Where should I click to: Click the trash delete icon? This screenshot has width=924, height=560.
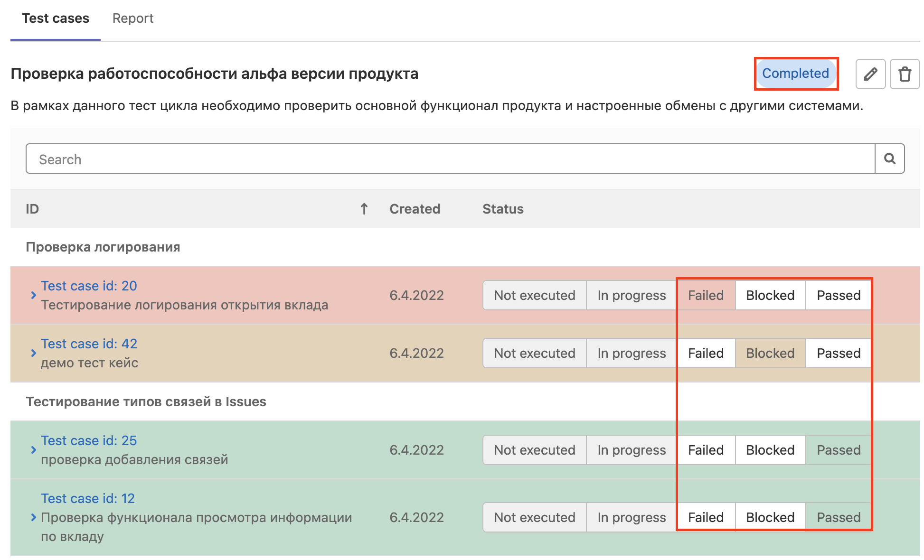(x=904, y=74)
